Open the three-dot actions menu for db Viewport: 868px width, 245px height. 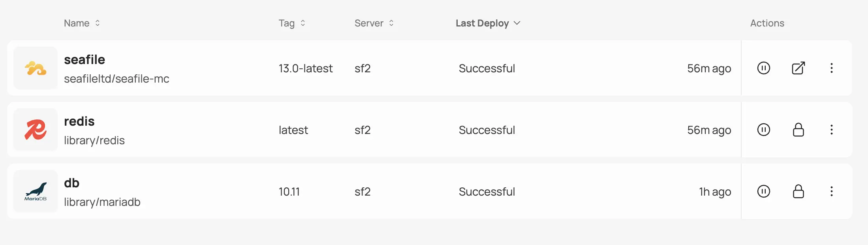831,191
